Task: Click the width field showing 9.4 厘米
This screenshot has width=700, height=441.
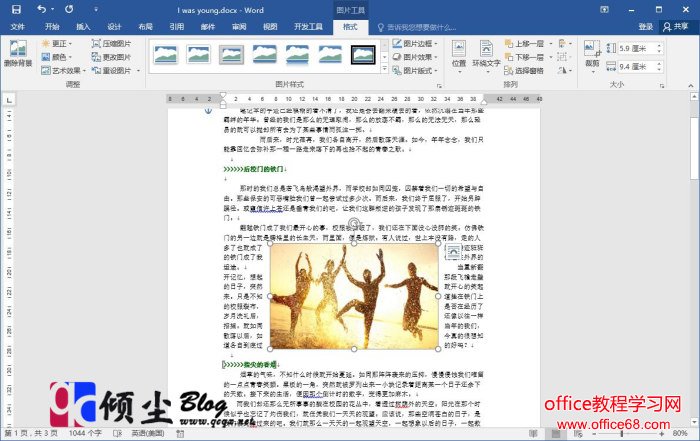Action: tap(636, 67)
